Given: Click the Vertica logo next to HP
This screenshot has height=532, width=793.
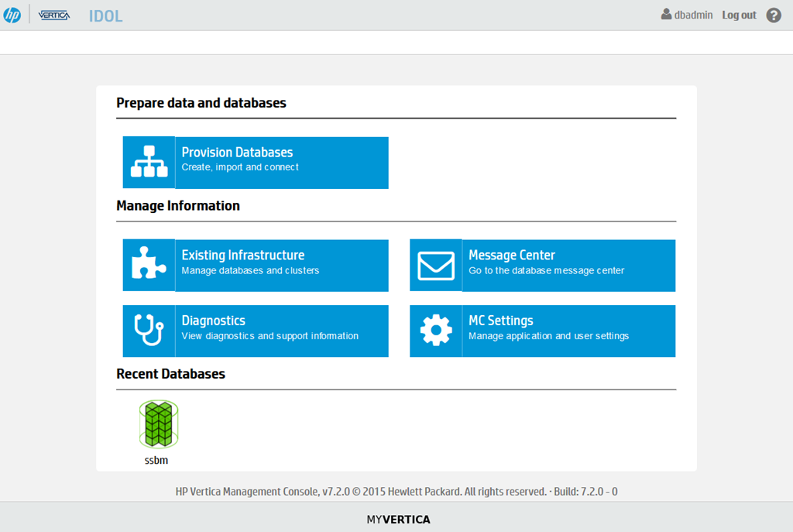Looking at the screenshot, I should 53,15.
